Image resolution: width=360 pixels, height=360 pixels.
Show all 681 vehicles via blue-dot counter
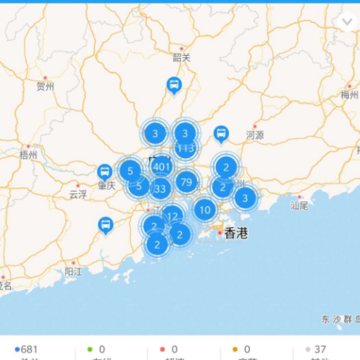click(26, 350)
